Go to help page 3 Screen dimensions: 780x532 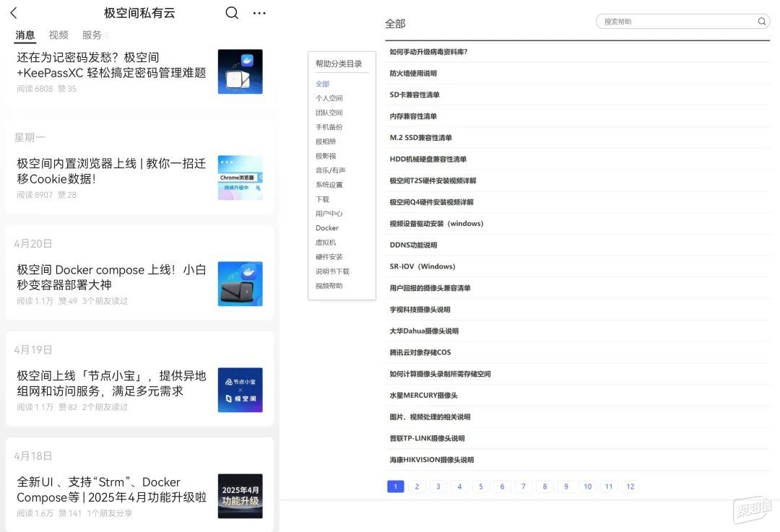(x=438, y=487)
